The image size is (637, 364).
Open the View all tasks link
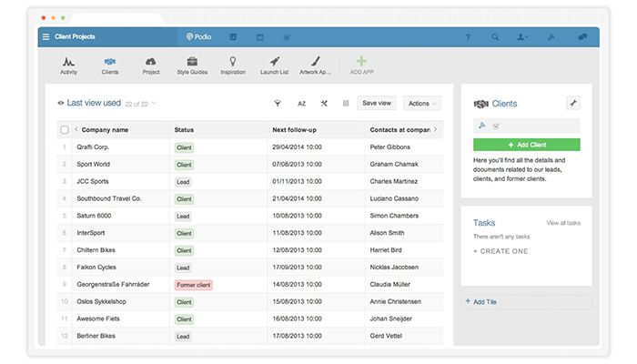click(x=563, y=223)
